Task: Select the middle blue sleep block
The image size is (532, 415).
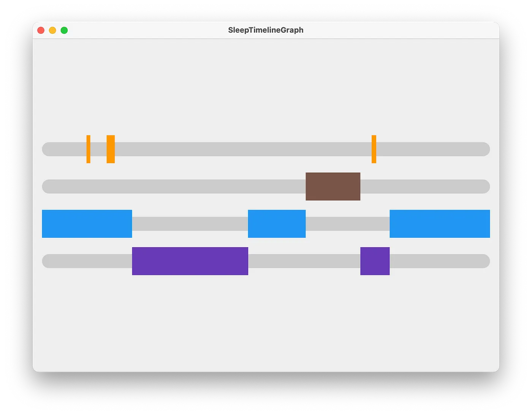Action: pyautogui.click(x=277, y=224)
